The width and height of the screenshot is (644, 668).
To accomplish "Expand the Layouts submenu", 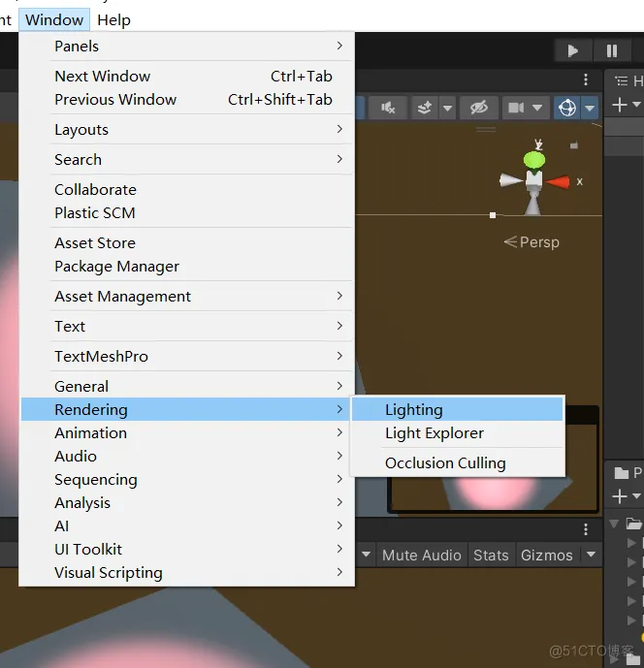I will click(187, 130).
